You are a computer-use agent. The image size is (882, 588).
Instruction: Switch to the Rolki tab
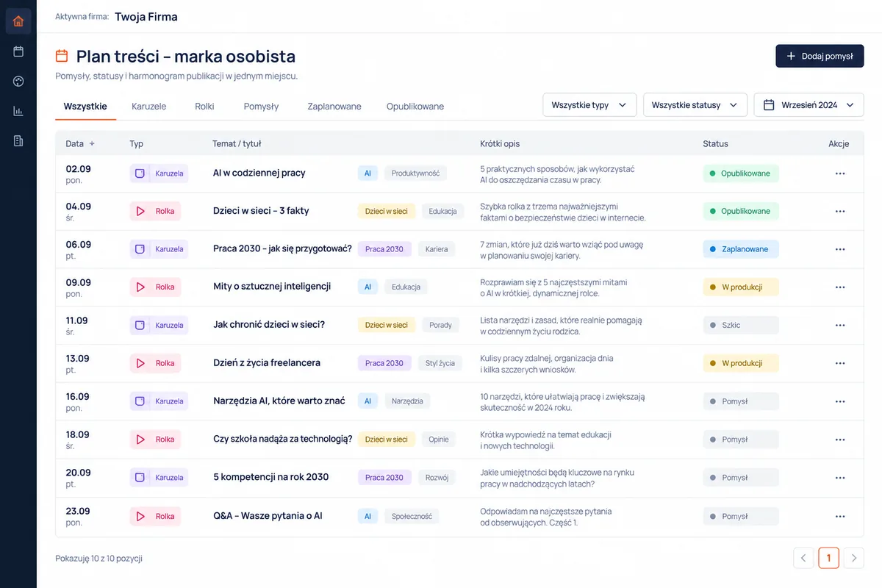click(x=205, y=107)
